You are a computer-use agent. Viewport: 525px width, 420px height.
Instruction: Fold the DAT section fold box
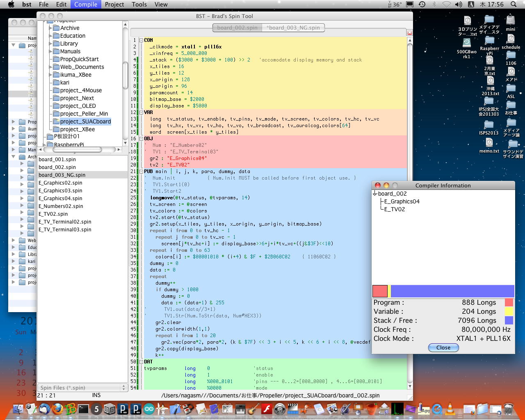coord(141,362)
